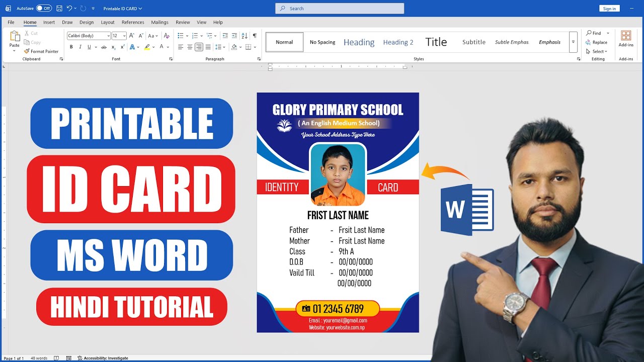Apply Text Effects glowing A icon
Viewport: 644px width, 362px height.
point(132,47)
